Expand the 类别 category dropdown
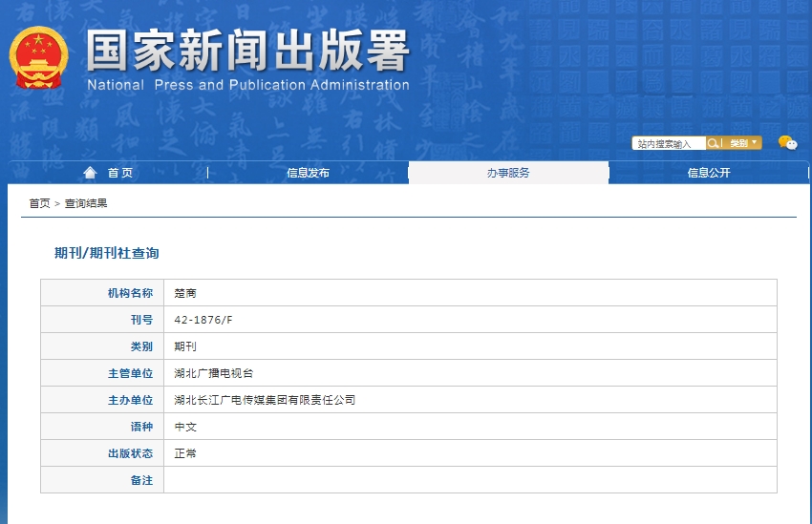812x524 pixels. [x=744, y=143]
